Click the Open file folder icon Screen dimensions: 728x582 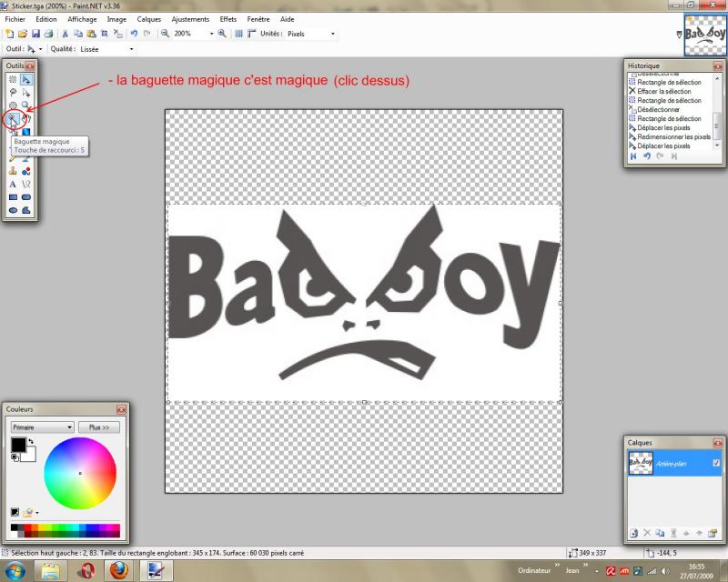tap(22, 34)
